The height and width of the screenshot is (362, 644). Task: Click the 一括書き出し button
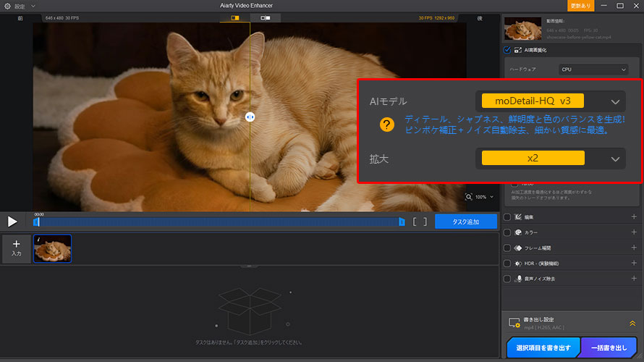point(609,348)
